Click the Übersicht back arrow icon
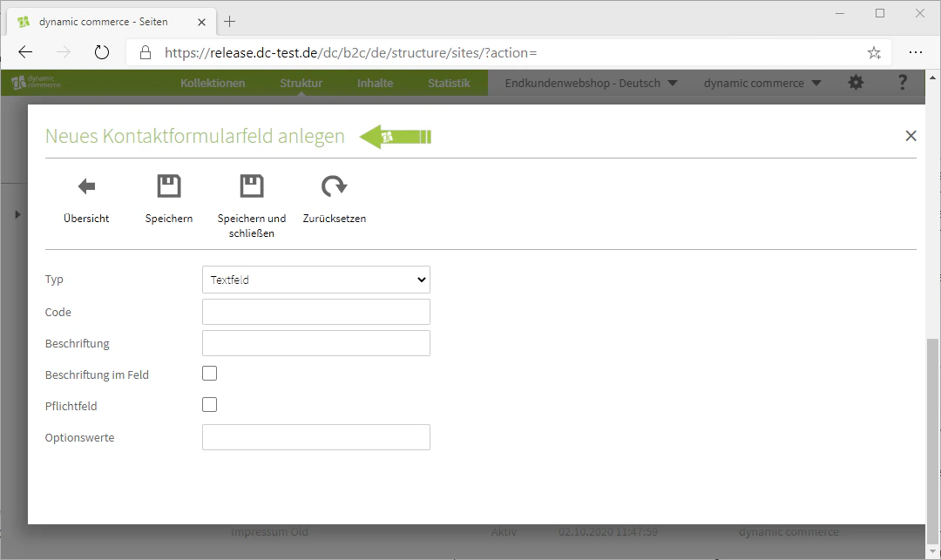 87,186
